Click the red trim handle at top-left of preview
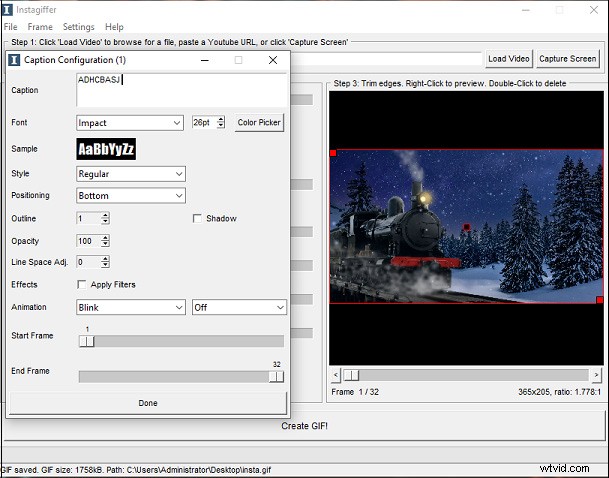Viewport: 609px width, 478px height. tap(332, 153)
